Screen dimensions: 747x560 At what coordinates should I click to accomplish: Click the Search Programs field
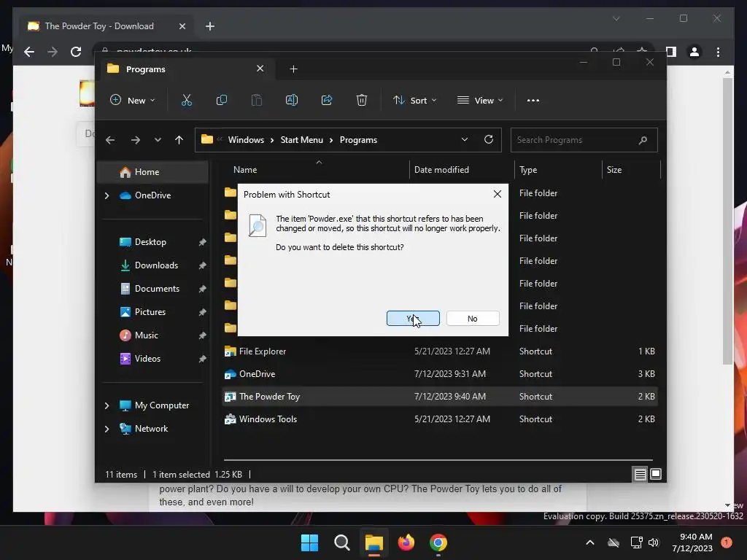point(584,140)
